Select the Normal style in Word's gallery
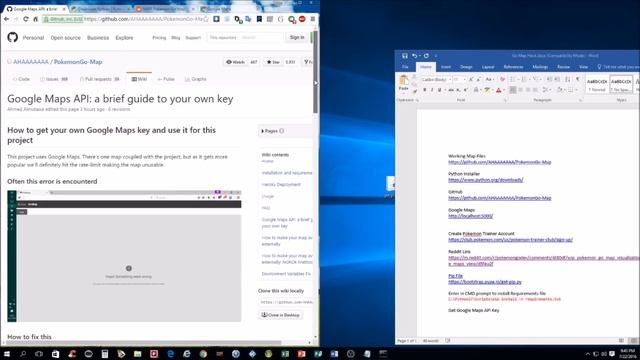The image size is (640, 360). click(597, 84)
